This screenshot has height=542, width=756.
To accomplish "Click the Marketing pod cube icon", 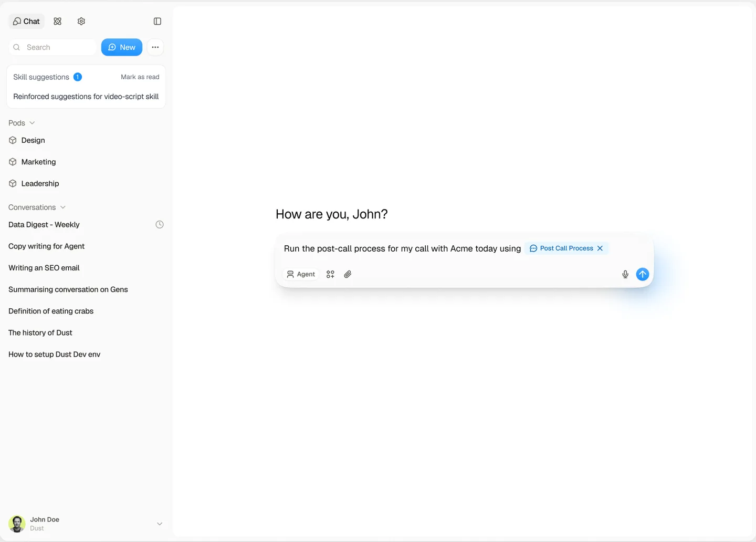I will (x=13, y=162).
